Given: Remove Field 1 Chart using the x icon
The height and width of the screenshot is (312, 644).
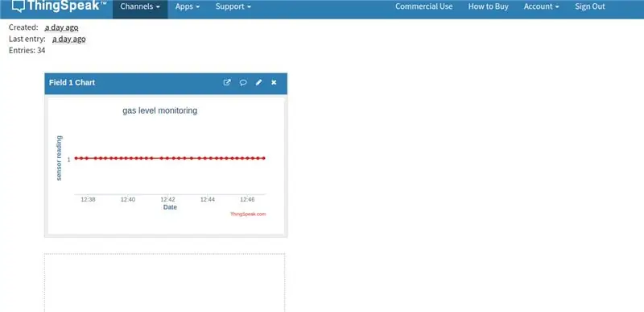Looking at the screenshot, I should tap(274, 82).
